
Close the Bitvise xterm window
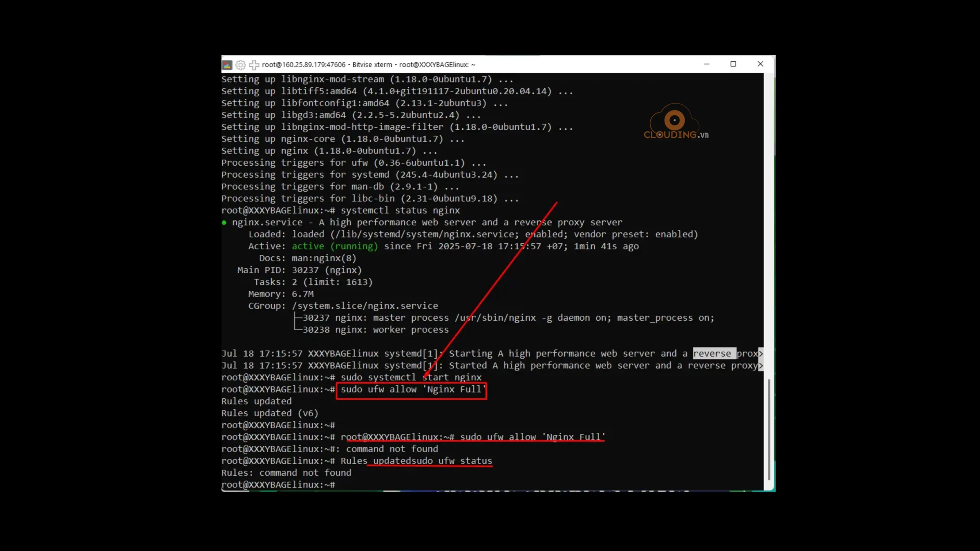(x=760, y=64)
